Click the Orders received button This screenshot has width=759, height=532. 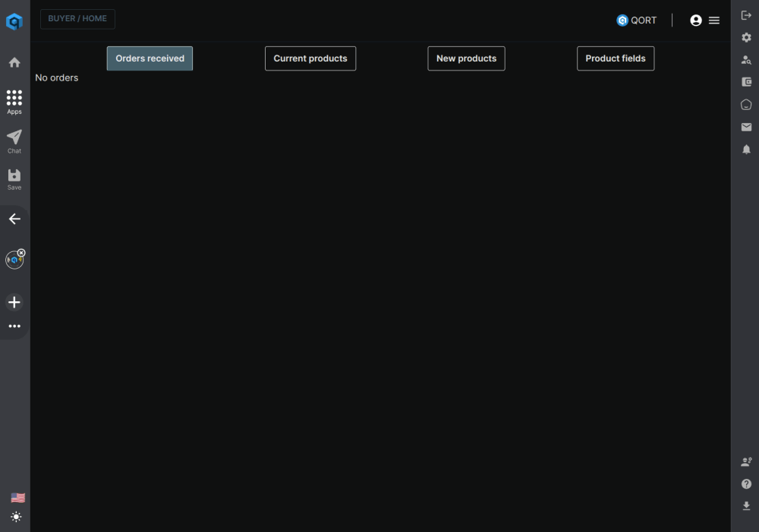pos(150,58)
